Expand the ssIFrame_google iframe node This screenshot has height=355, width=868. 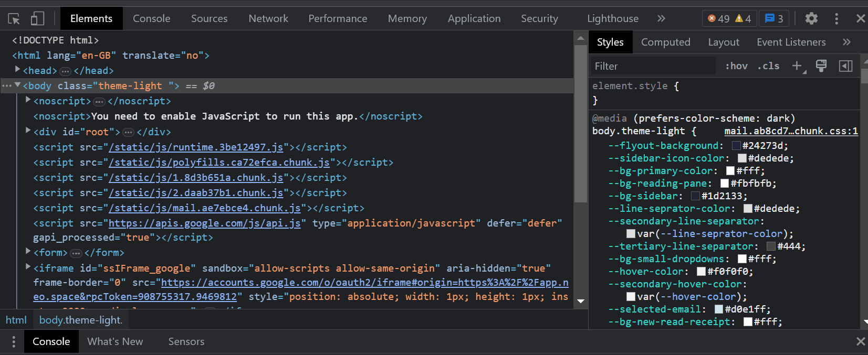click(x=28, y=267)
